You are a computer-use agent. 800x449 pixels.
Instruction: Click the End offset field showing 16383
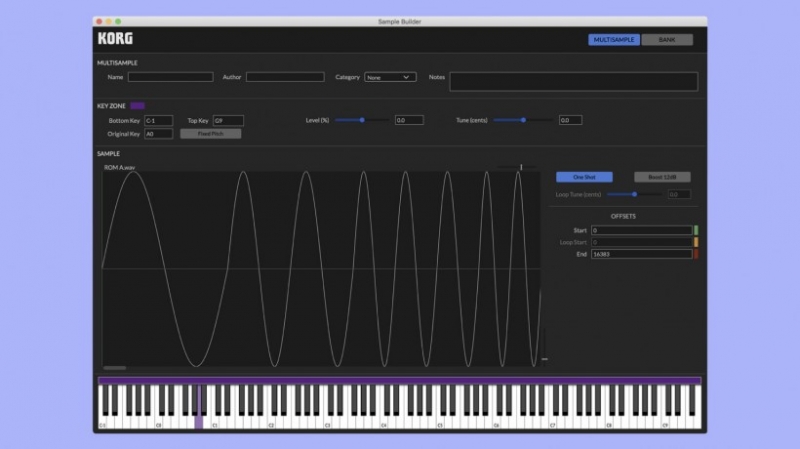point(641,254)
